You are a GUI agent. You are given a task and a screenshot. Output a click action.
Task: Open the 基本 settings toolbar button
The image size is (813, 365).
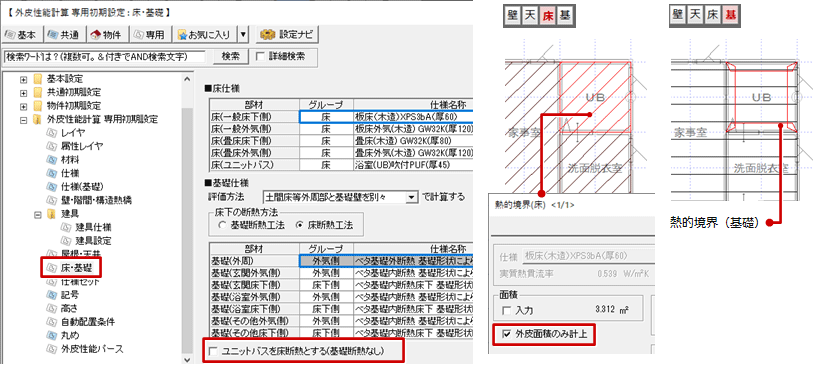[x=22, y=35]
